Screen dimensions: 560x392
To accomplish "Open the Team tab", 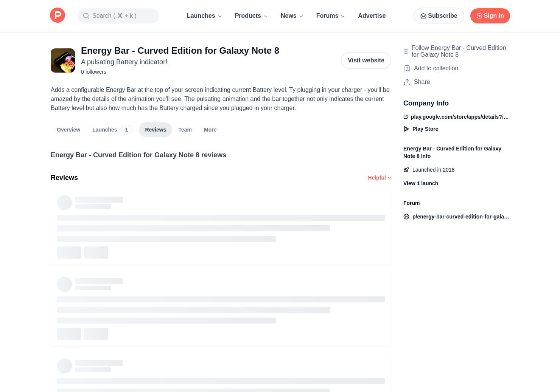I will [x=185, y=130].
